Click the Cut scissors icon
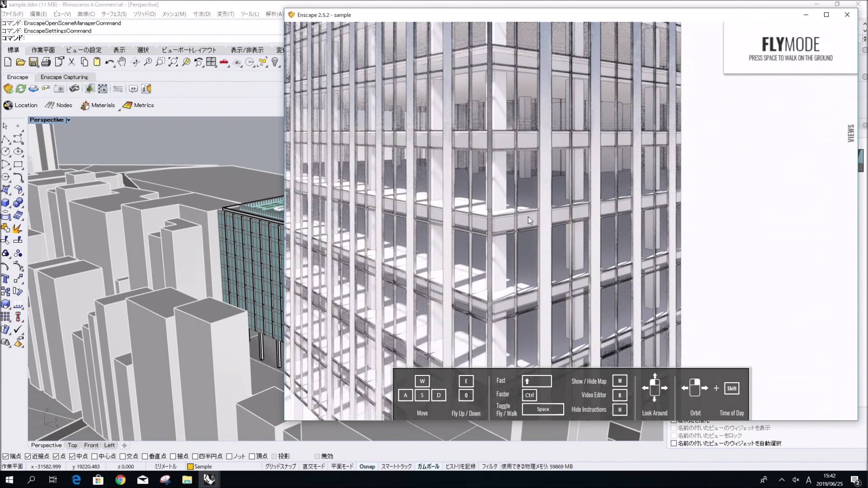Image resolution: width=868 pixels, height=488 pixels. pos(71,62)
